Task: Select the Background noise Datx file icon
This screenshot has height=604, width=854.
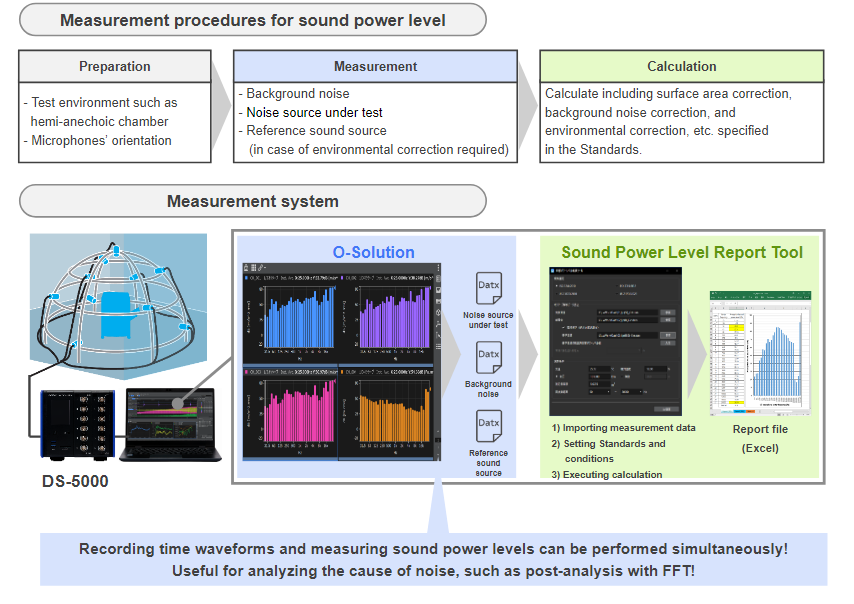Action: tap(487, 354)
